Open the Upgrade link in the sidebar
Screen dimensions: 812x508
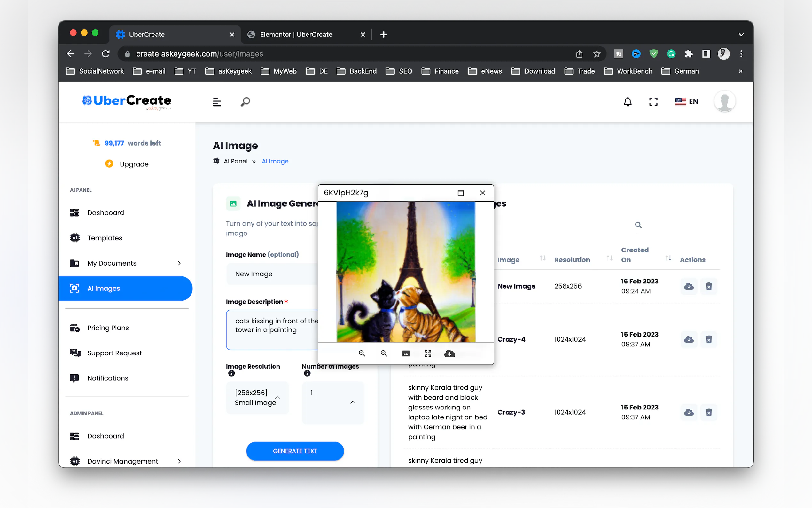pyautogui.click(x=134, y=164)
